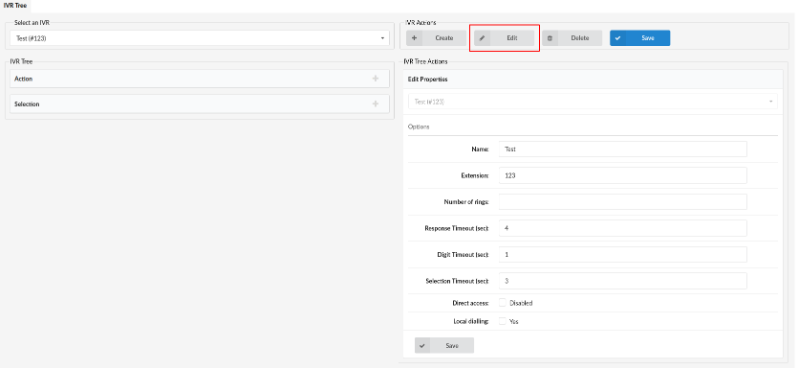Click the checkmark icon on blue Save button
The height and width of the screenshot is (368, 797).
click(618, 38)
